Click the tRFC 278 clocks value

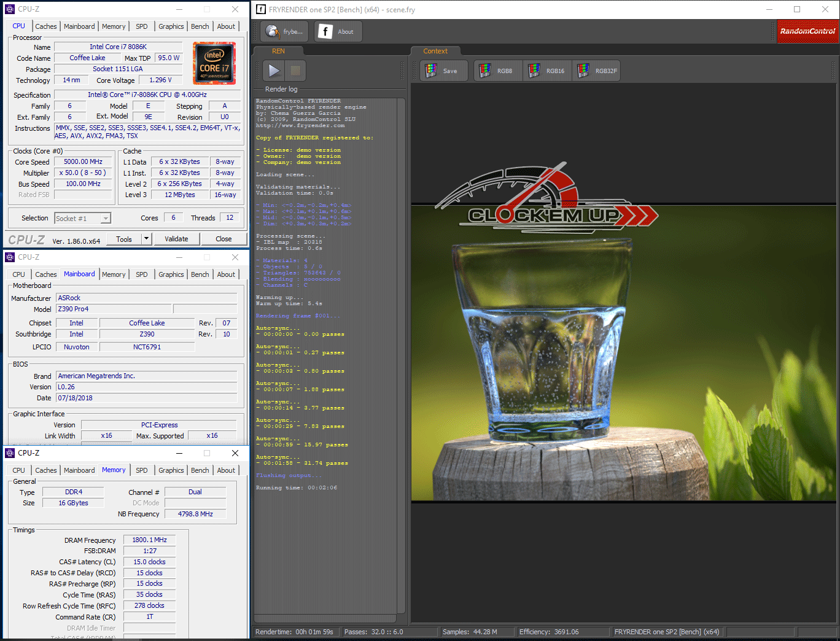[150, 605]
